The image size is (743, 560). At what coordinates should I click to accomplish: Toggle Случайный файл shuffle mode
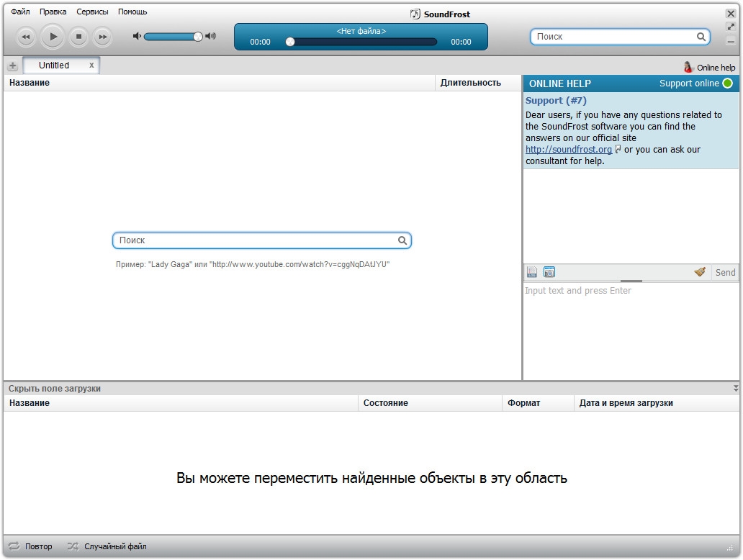click(x=107, y=546)
